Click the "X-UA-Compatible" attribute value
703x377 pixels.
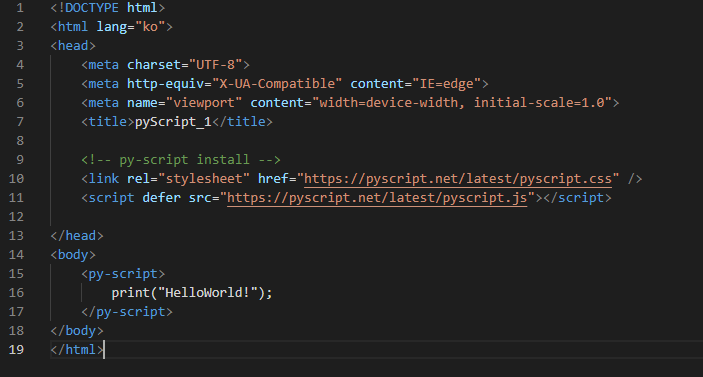point(277,83)
